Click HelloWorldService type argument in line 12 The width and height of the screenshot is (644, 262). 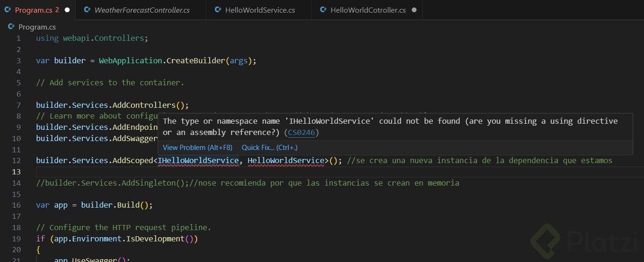coord(286,161)
